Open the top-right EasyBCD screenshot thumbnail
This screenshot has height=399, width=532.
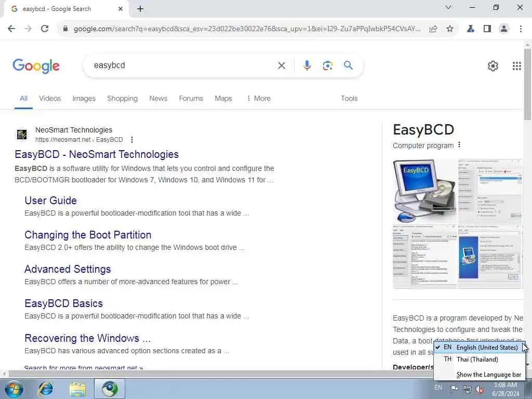click(x=490, y=191)
